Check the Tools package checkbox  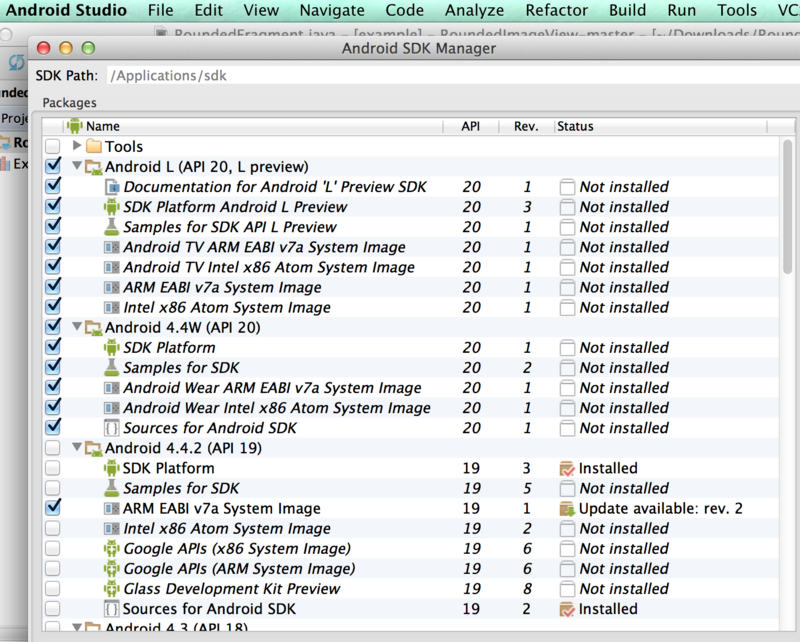(x=53, y=146)
